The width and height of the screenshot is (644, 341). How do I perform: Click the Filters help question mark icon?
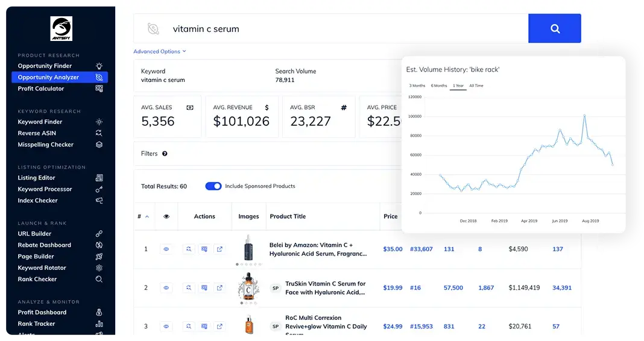(x=165, y=154)
